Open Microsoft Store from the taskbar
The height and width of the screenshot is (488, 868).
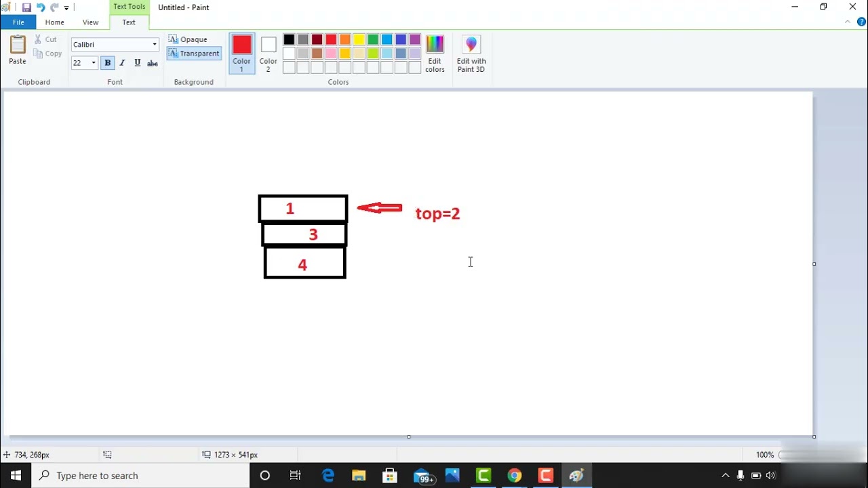pyautogui.click(x=390, y=476)
